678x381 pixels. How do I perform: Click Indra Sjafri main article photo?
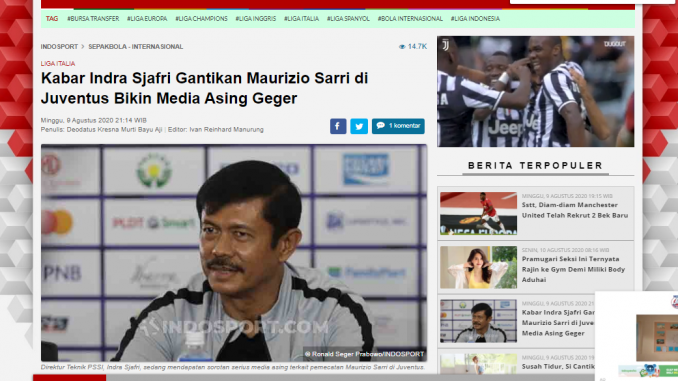point(234,253)
